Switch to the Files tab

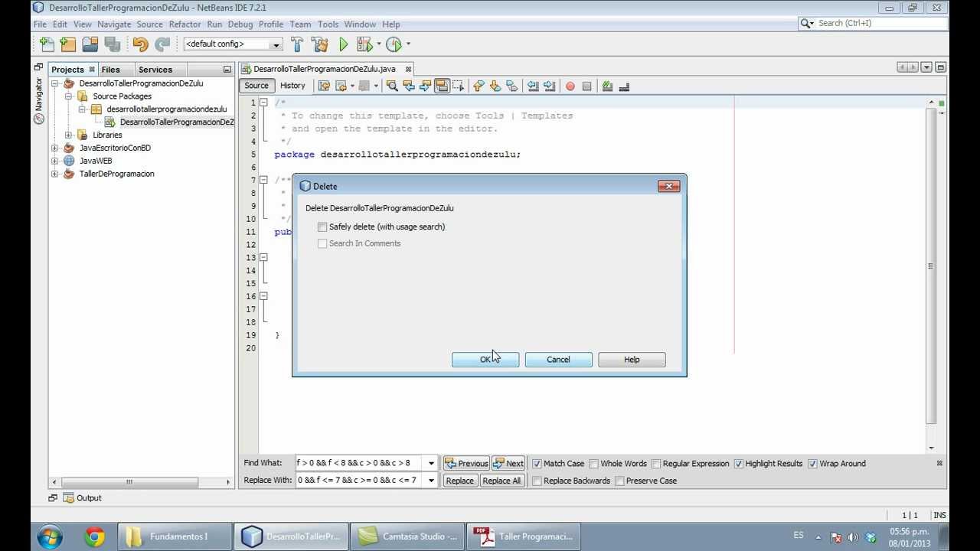[x=111, y=70]
